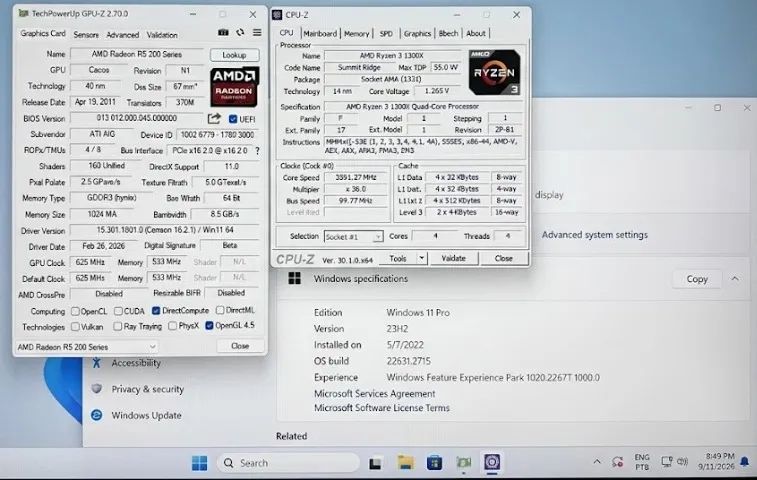This screenshot has height=480, width=757.
Task: Toggle DirectML checkbox
Action: click(220, 310)
